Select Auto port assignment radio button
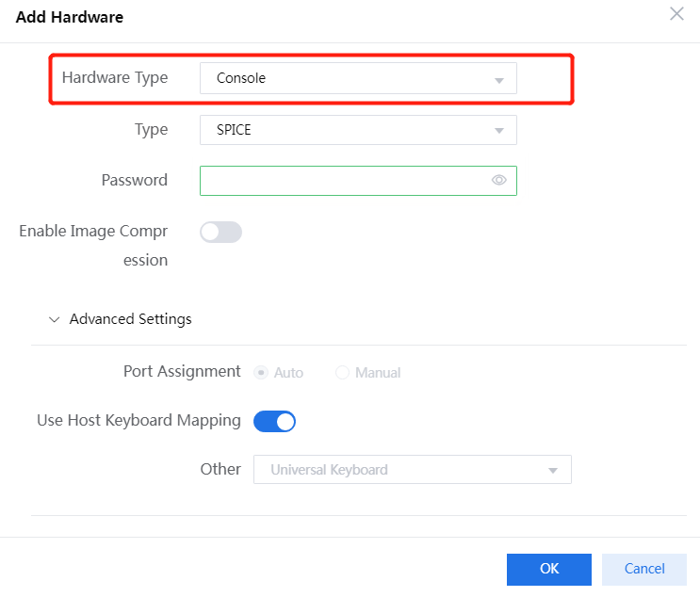 coord(261,373)
